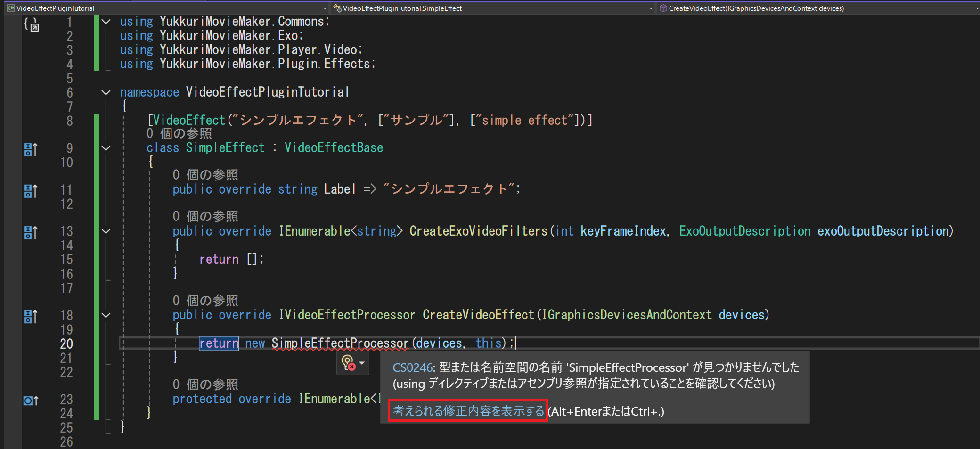Click the namespace keyword on line 6
This screenshot has height=449, width=980.
(x=149, y=92)
